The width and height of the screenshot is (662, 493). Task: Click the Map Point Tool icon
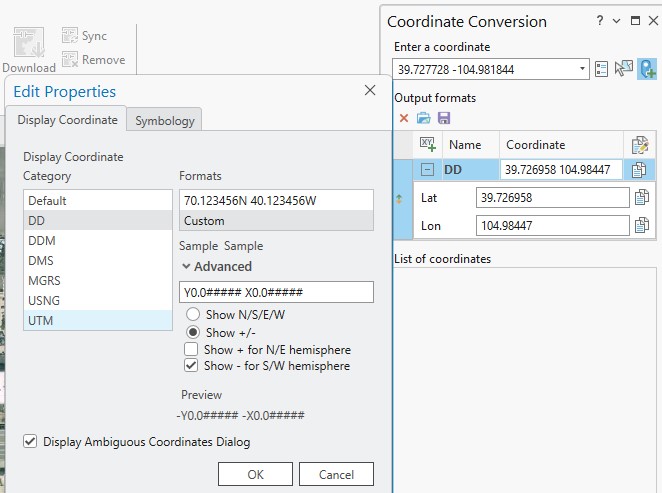pyautogui.click(x=625, y=69)
